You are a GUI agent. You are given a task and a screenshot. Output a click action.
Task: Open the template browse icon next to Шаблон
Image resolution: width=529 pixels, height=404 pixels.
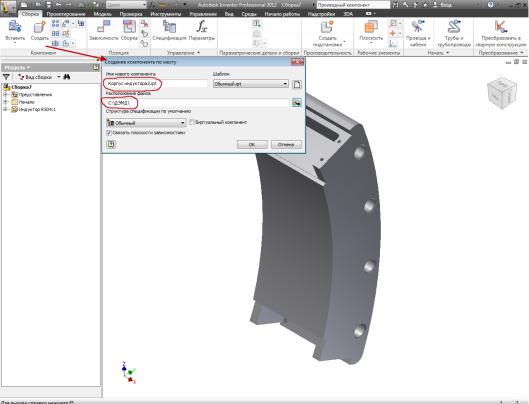click(297, 84)
